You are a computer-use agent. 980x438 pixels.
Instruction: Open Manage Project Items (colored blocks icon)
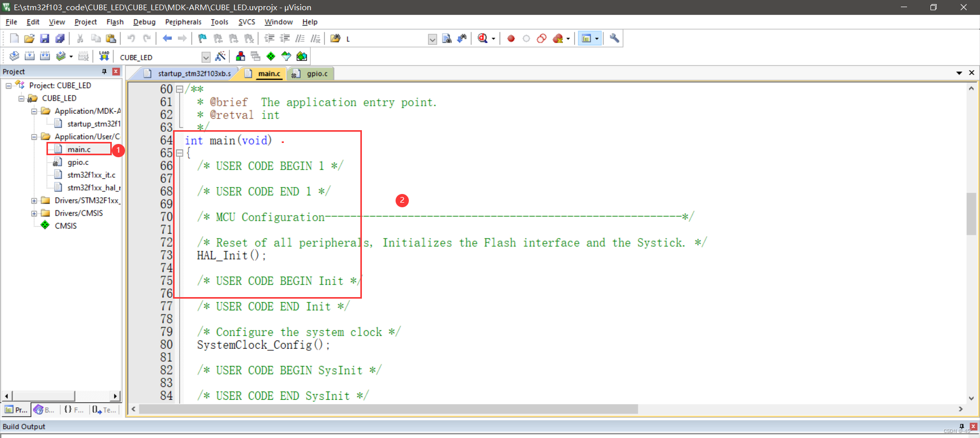[x=240, y=56]
